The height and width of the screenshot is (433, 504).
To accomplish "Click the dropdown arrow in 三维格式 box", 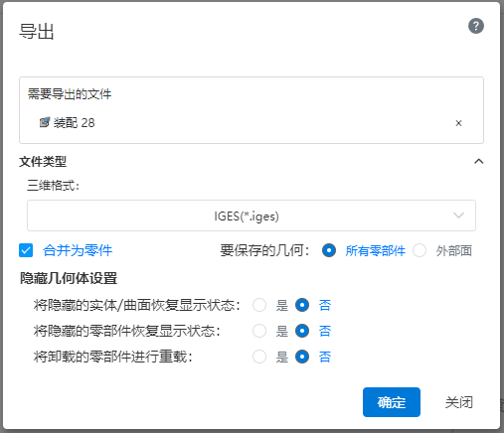I will (x=458, y=216).
